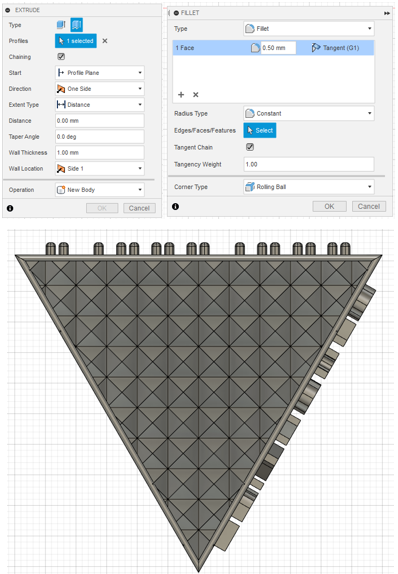Open the Radius Type dropdown showing Constant
Screen dimensions: 398x574
[309, 113]
